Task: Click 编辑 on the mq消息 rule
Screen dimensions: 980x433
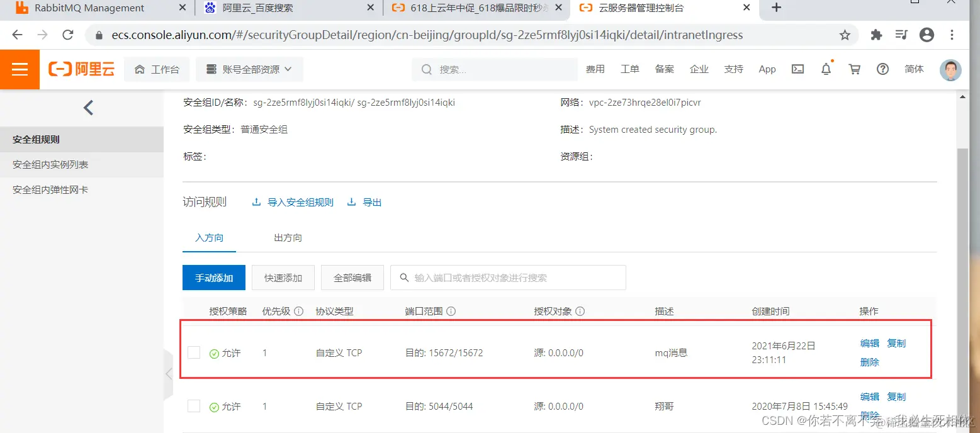Action: [869, 343]
